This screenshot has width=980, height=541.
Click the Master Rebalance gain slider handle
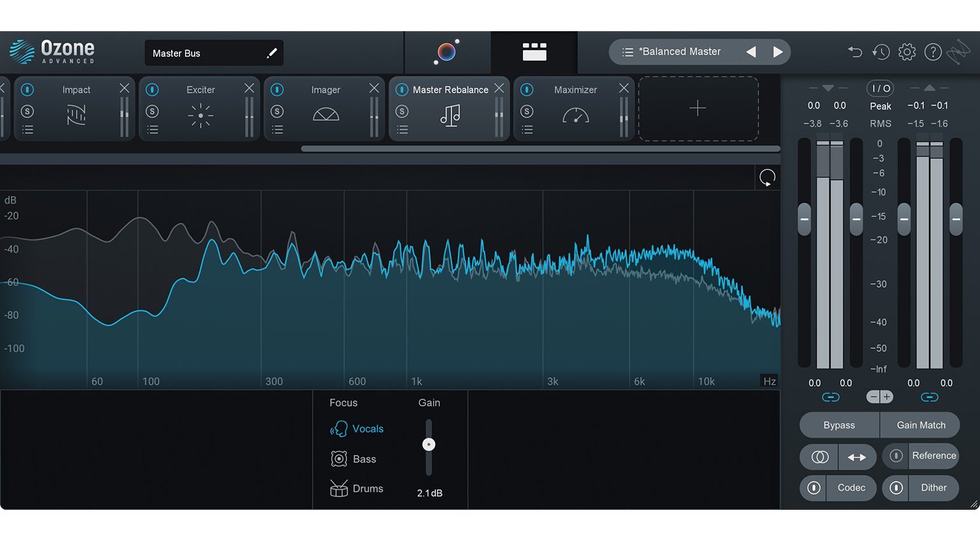(429, 445)
